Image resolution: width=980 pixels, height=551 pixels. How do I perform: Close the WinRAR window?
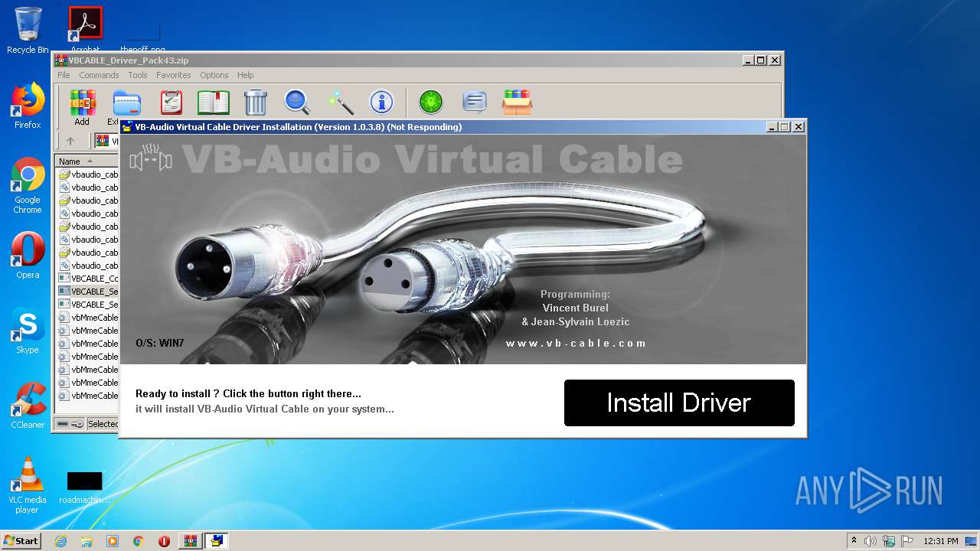tap(775, 60)
